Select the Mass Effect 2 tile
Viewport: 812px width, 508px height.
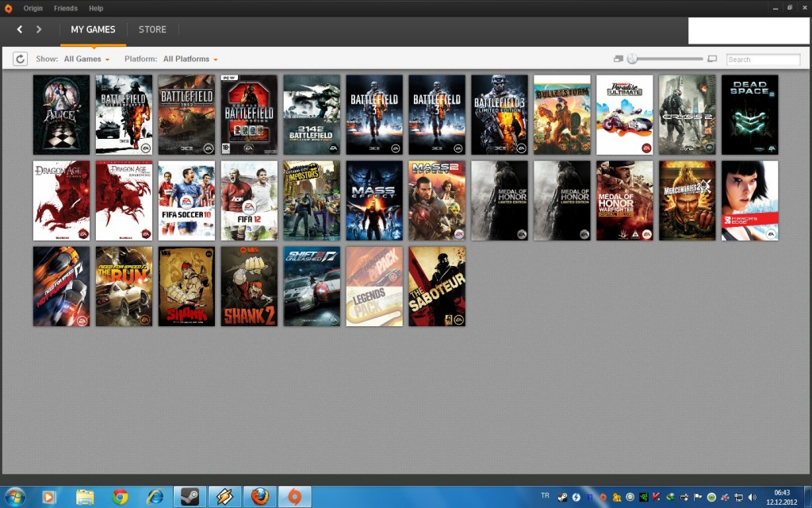[437, 201]
